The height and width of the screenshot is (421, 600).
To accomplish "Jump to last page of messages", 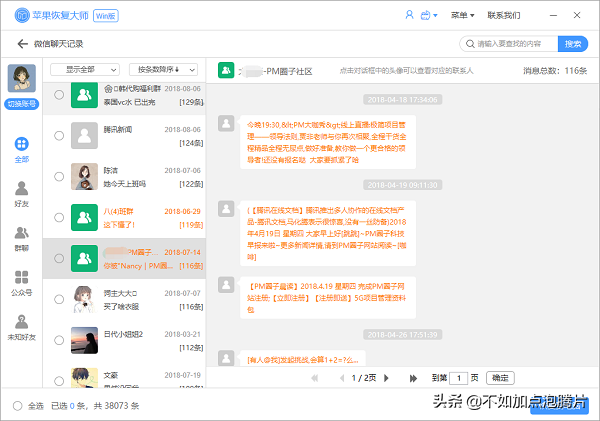I will (x=412, y=378).
